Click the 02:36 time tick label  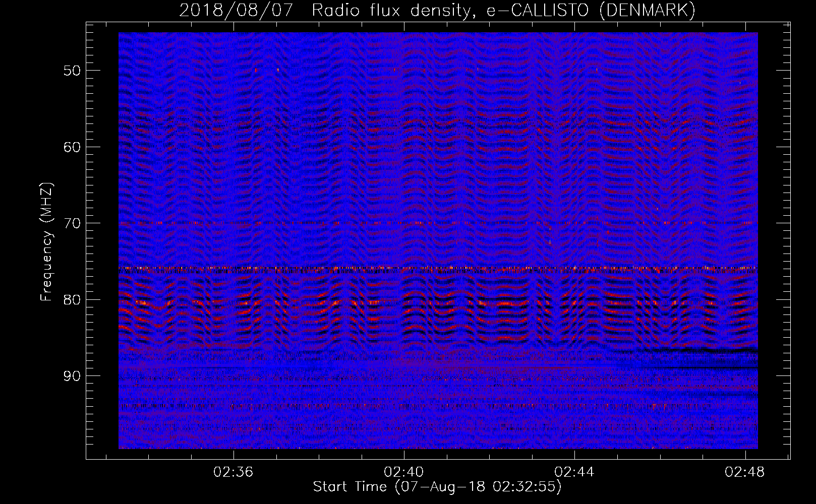click(x=234, y=472)
